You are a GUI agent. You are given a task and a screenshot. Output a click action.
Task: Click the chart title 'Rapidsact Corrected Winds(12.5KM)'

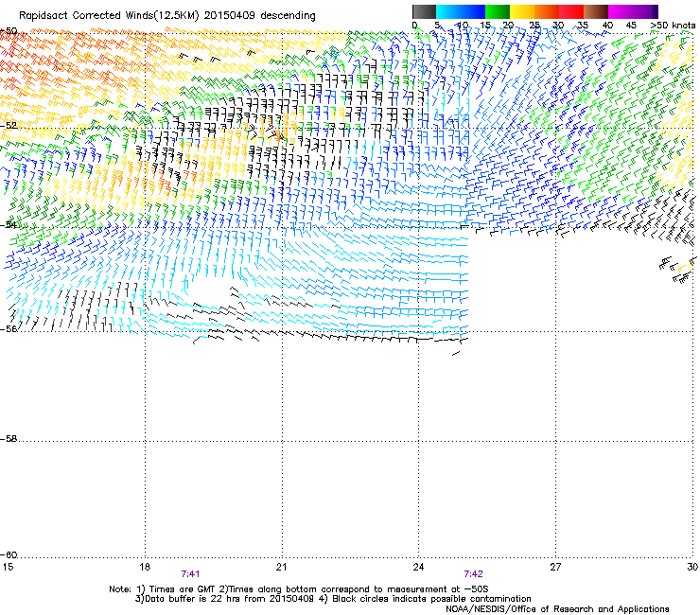(109, 16)
